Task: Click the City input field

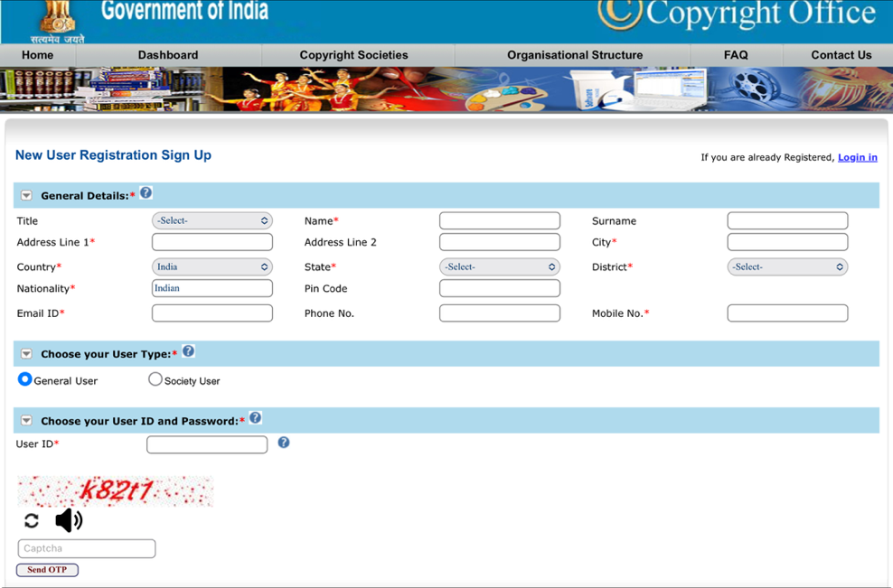Action: coord(787,242)
